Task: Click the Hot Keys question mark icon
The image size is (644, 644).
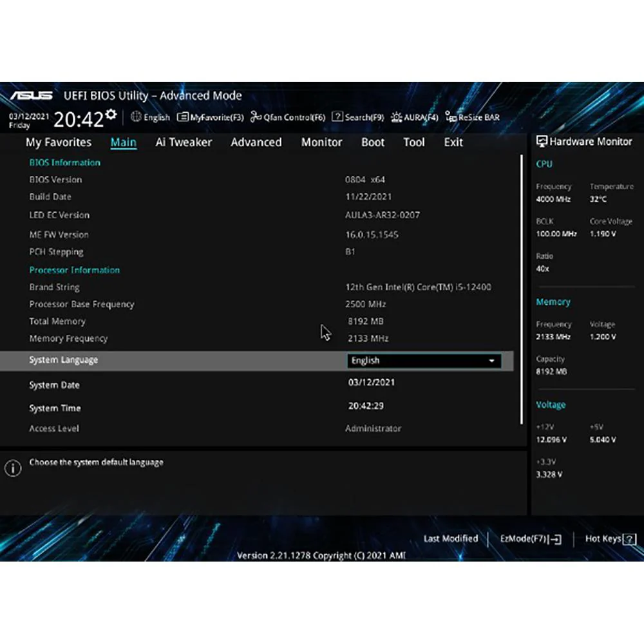Action: point(629,539)
